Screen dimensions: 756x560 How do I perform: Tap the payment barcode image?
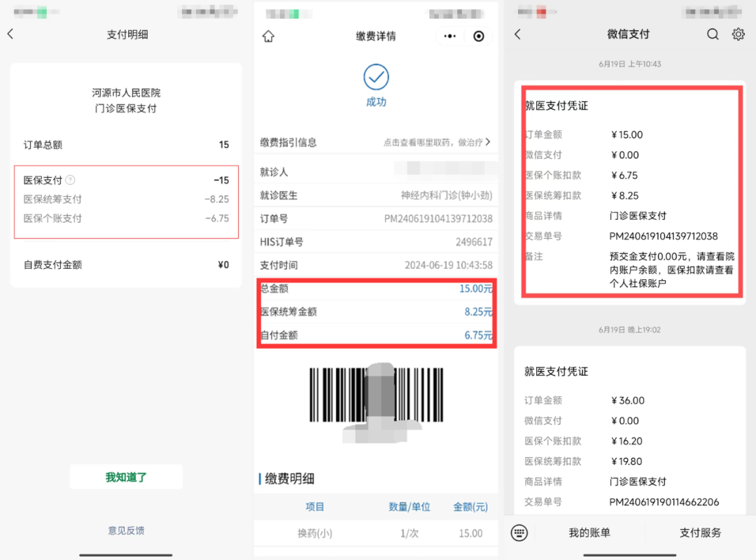pos(376,395)
